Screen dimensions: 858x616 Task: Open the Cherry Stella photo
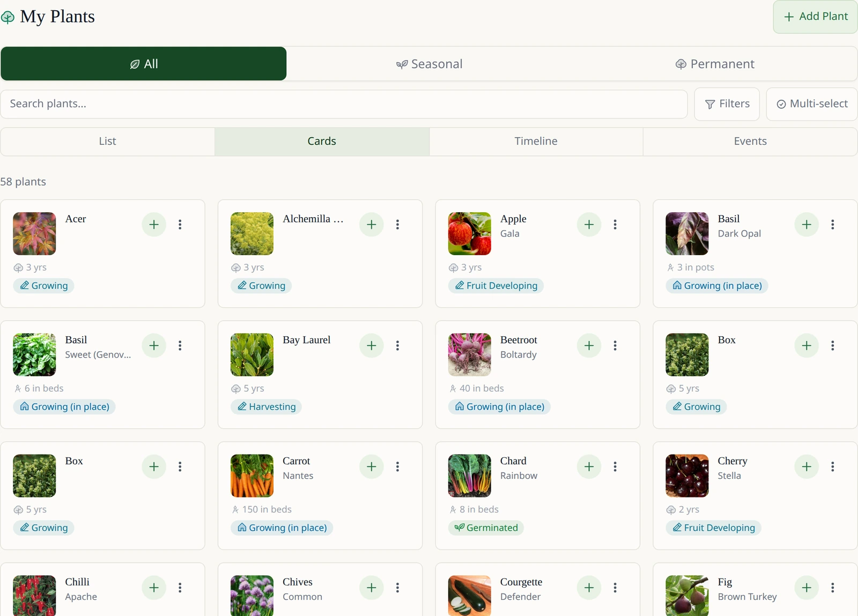[x=687, y=476]
